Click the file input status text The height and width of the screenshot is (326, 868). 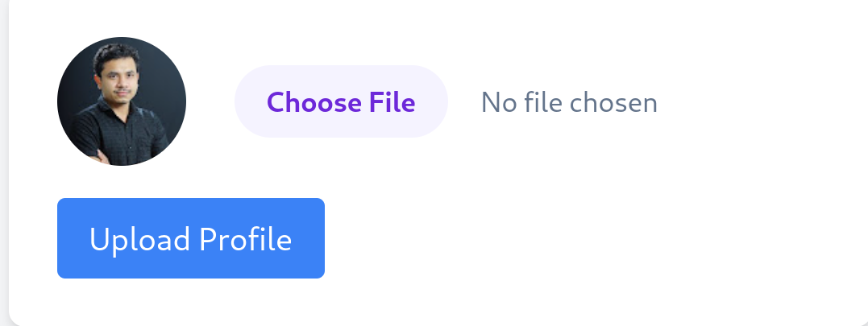coord(569,102)
